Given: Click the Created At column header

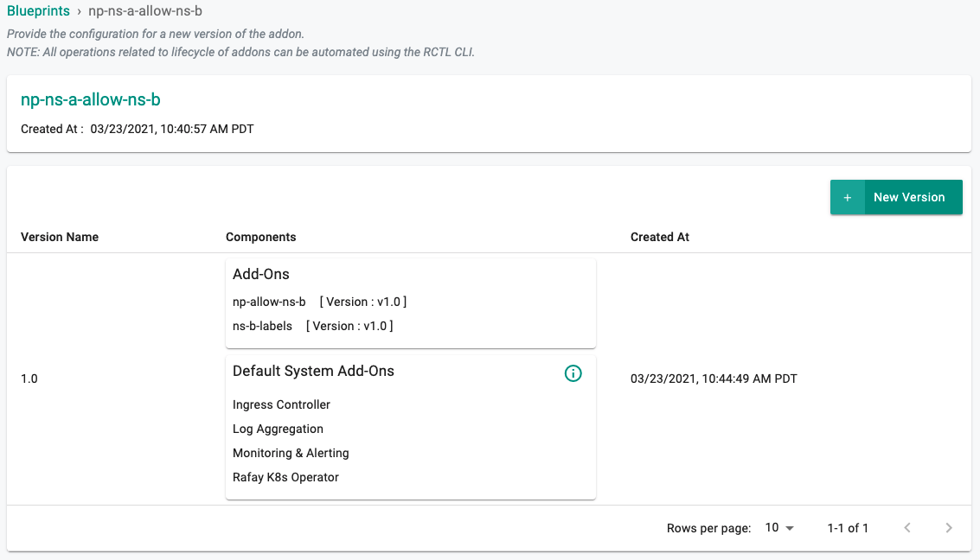Looking at the screenshot, I should click(659, 237).
